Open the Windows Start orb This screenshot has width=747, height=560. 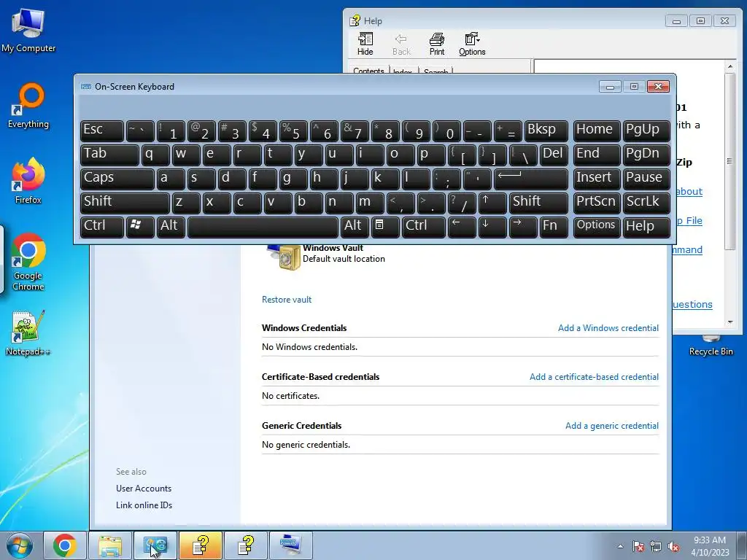[20, 545]
